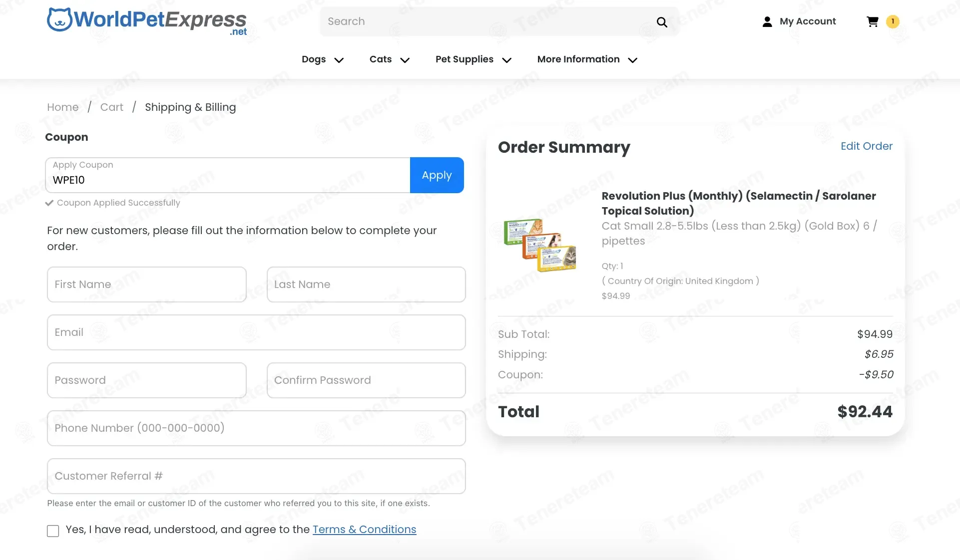This screenshot has width=960, height=560.
Task: Click the Order Summary heading
Action: pos(564,147)
